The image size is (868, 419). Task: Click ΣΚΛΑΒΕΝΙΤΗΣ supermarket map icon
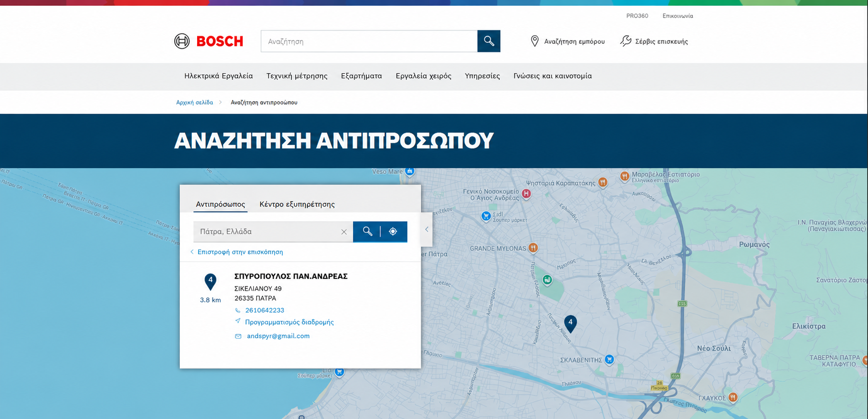coord(609,360)
